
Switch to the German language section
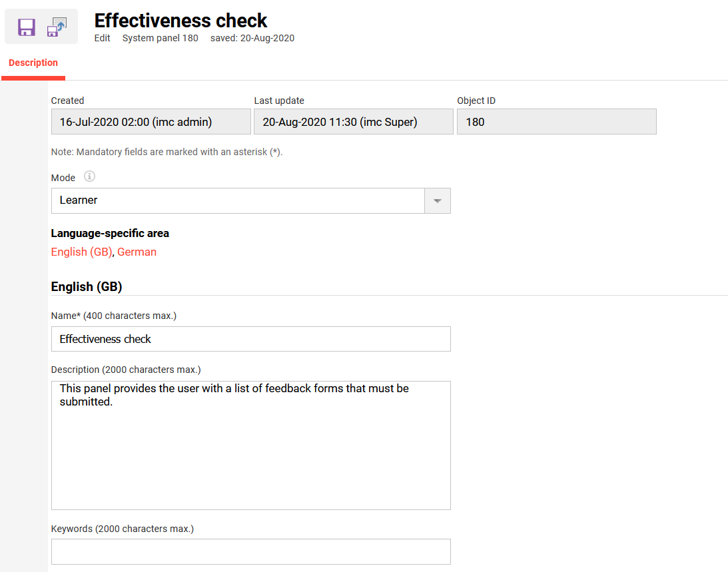tap(137, 252)
